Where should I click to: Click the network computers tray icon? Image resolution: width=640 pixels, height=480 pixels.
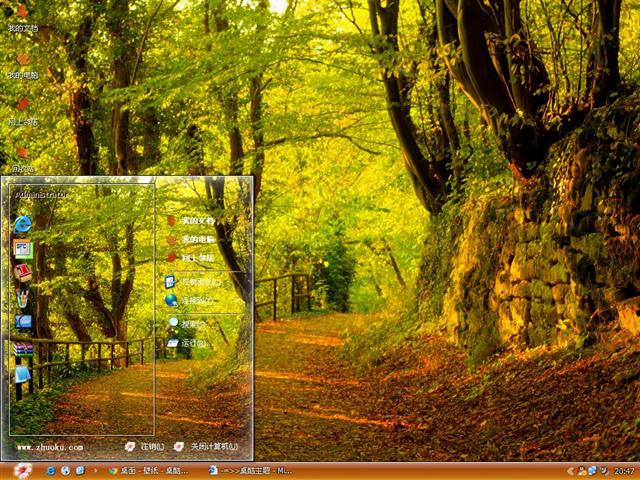tap(592, 471)
